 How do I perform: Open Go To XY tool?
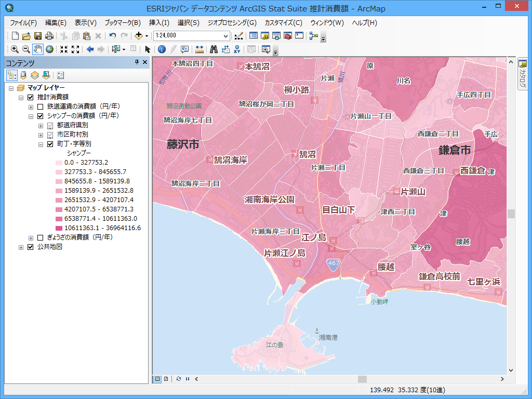(237, 49)
